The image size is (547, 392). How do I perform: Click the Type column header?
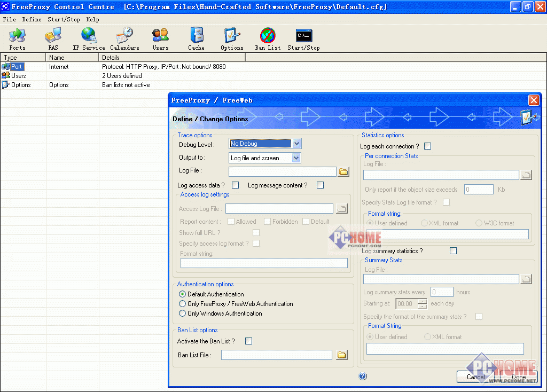pos(23,58)
